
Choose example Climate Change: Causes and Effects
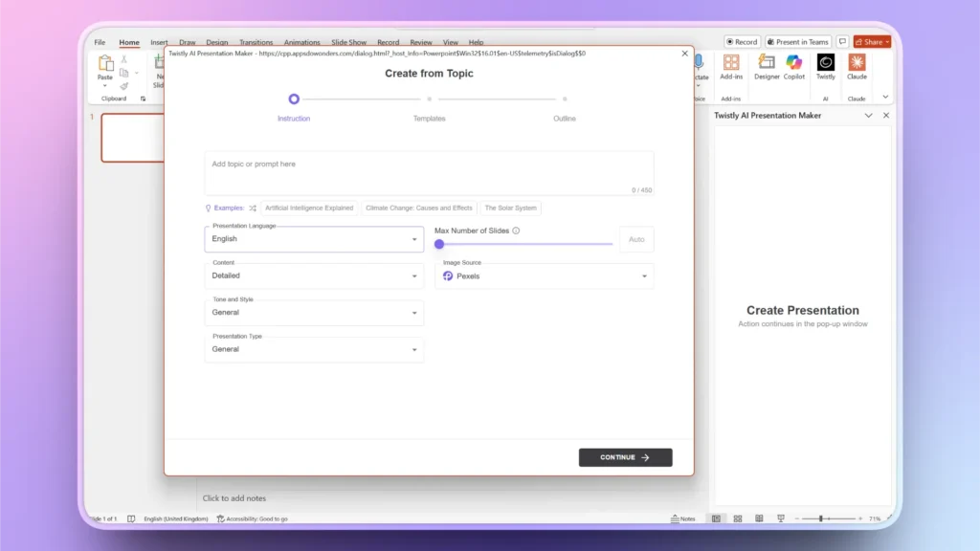419,208
